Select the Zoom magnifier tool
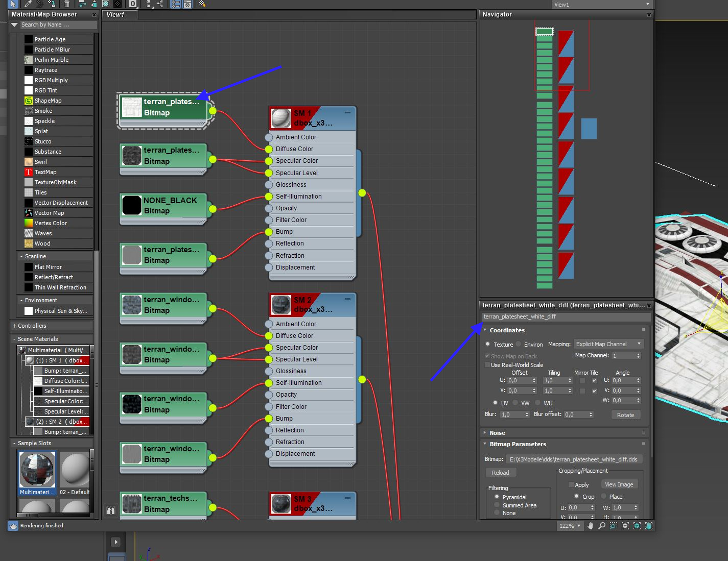728x561 pixels. [x=602, y=526]
